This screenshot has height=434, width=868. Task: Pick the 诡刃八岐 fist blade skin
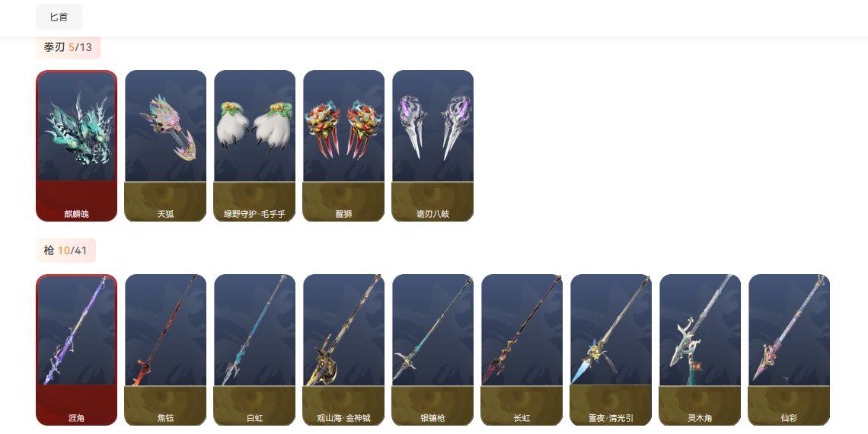(433, 145)
